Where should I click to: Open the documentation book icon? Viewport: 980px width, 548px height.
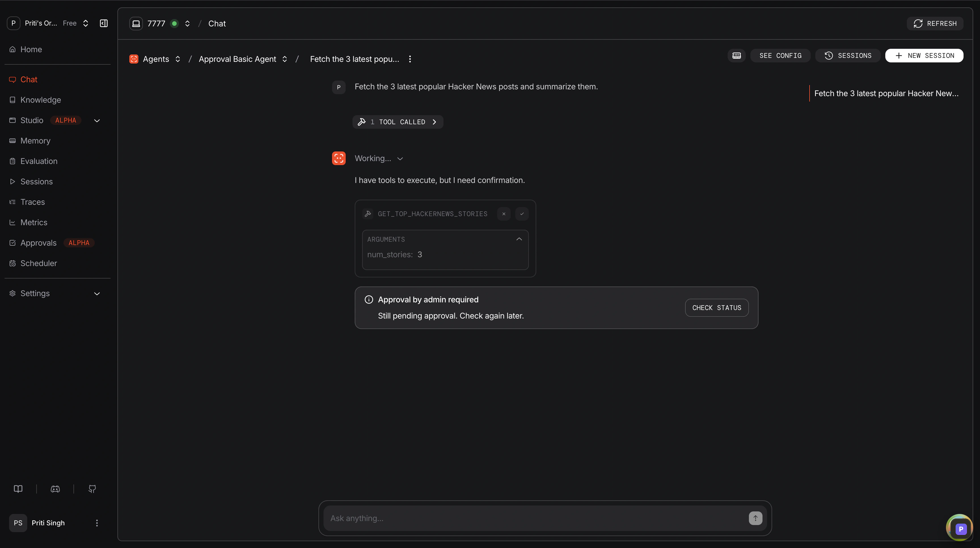coord(18,489)
